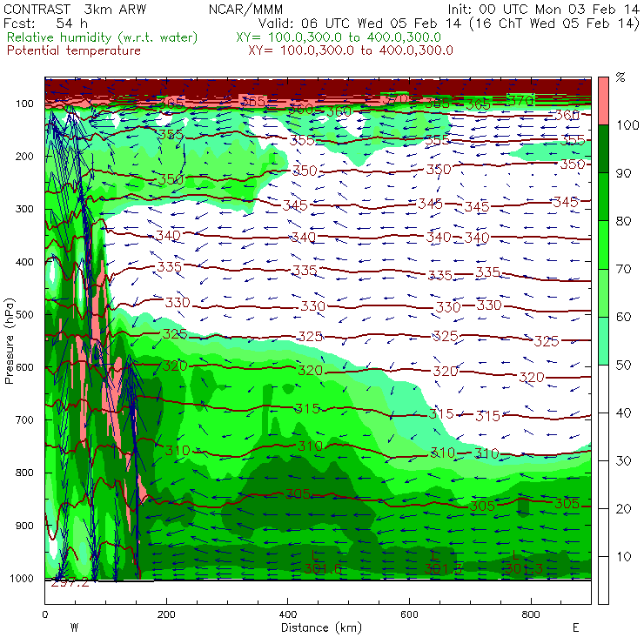
Task: Click the pressure axis "800" tick label
Action: (24, 473)
